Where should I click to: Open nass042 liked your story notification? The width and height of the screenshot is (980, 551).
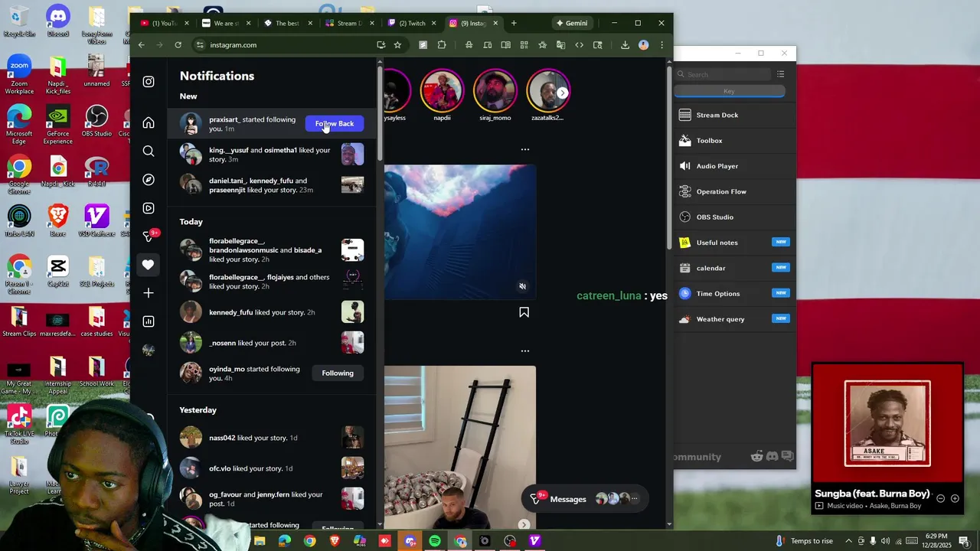click(273, 438)
